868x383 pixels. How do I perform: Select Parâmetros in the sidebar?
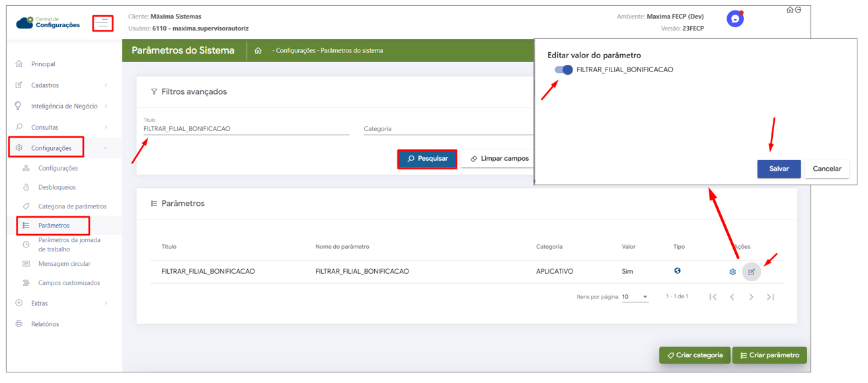point(54,226)
